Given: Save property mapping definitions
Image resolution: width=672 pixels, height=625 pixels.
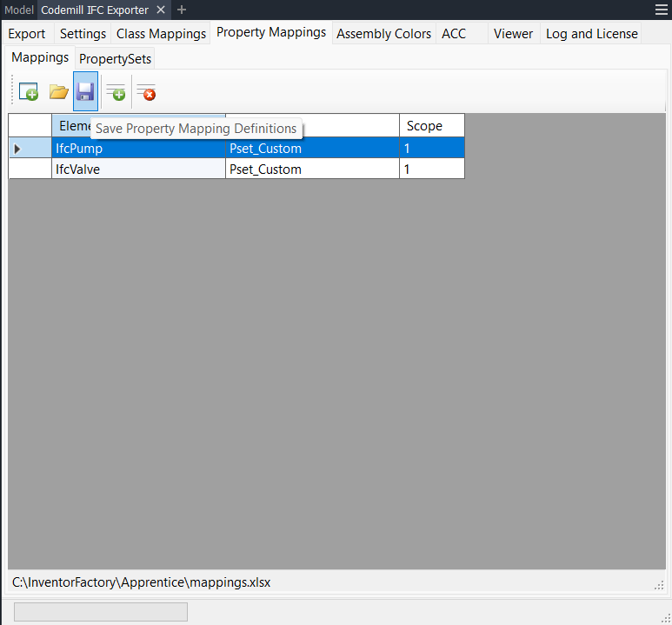Looking at the screenshot, I should pos(85,92).
